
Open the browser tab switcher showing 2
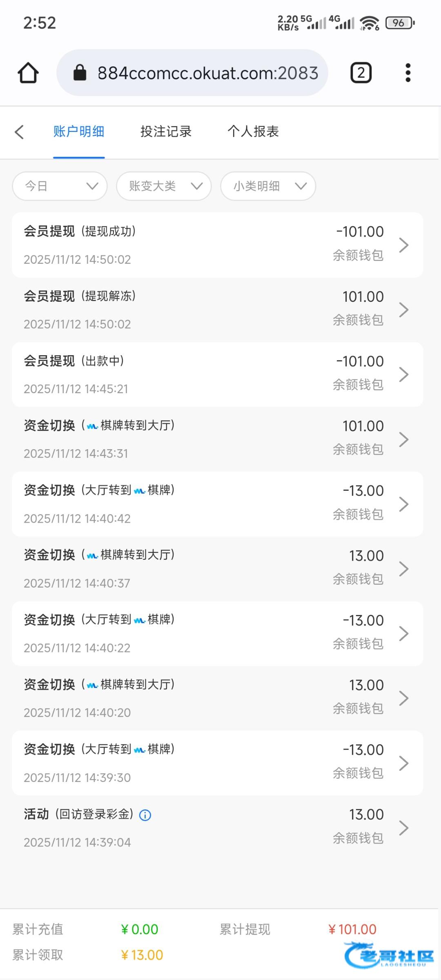361,73
